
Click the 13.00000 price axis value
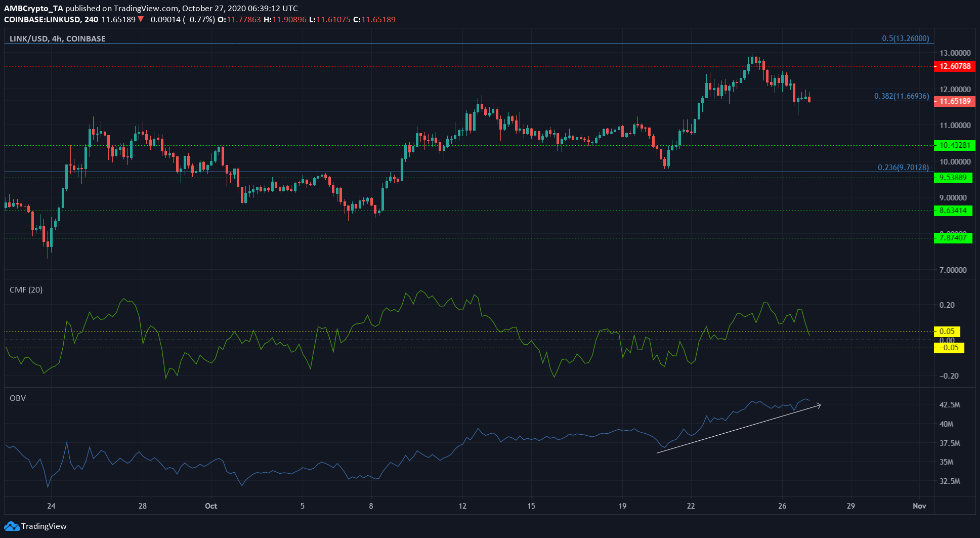coord(955,53)
